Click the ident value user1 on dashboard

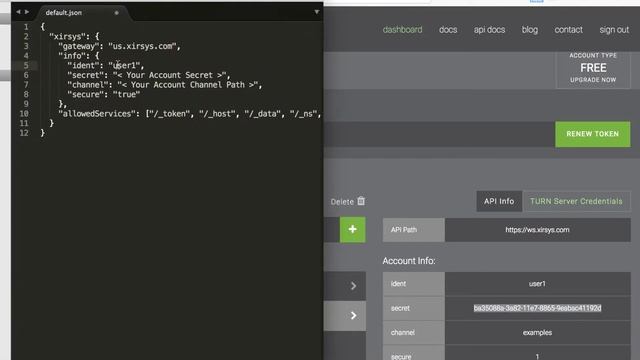click(537, 284)
